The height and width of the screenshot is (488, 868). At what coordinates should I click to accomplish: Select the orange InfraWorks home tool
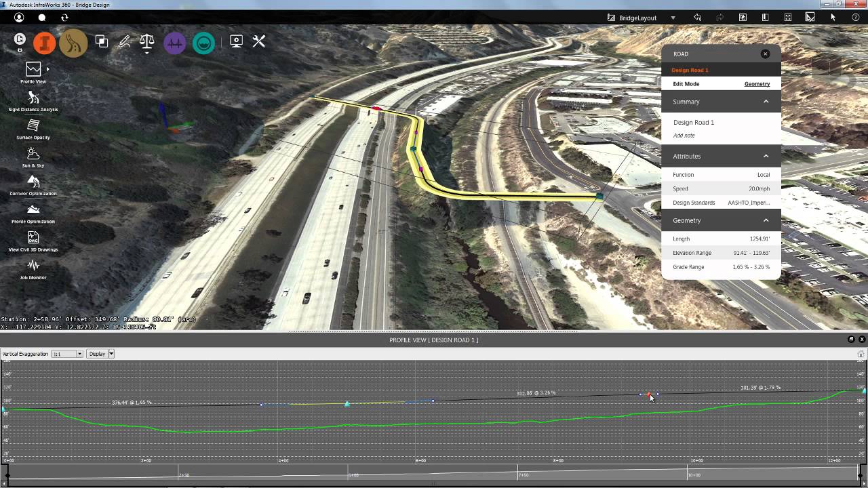coord(45,43)
